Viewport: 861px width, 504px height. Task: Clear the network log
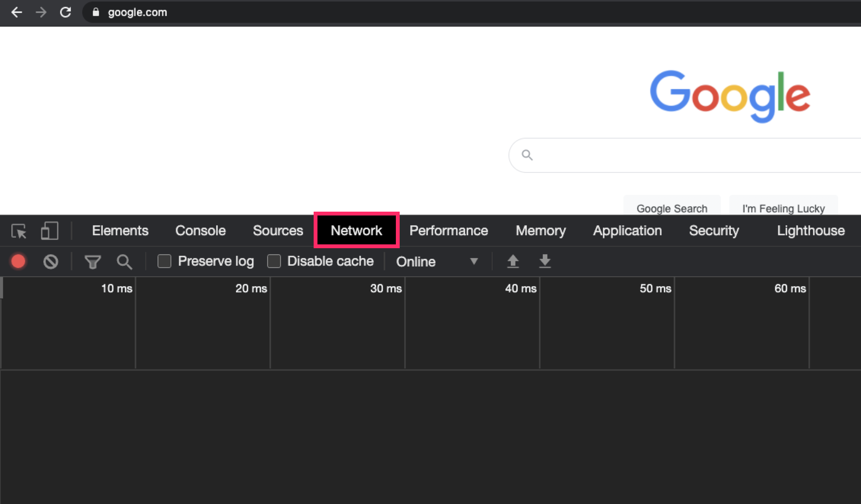(x=51, y=262)
